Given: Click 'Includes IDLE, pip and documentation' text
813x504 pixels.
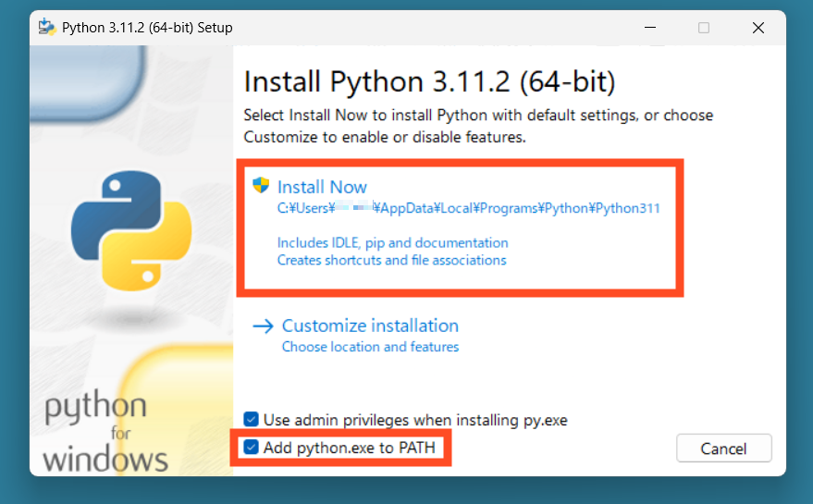Looking at the screenshot, I should (392, 242).
